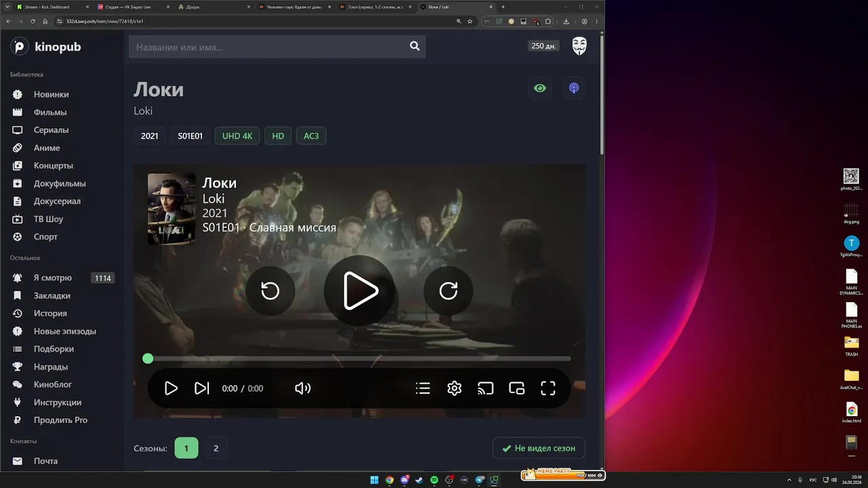Screen dimensions: 868x488
Task: Open player settings gear
Action: pyautogui.click(x=454, y=388)
